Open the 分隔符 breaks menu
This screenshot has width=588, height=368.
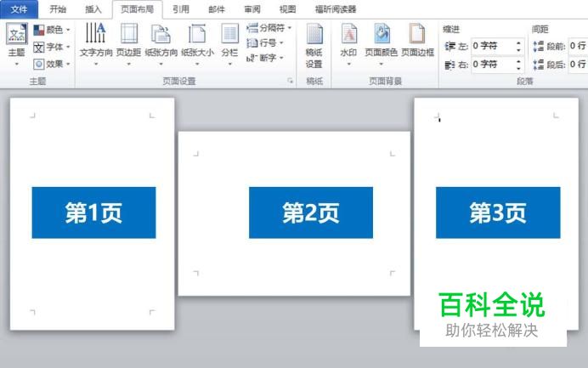point(269,28)
